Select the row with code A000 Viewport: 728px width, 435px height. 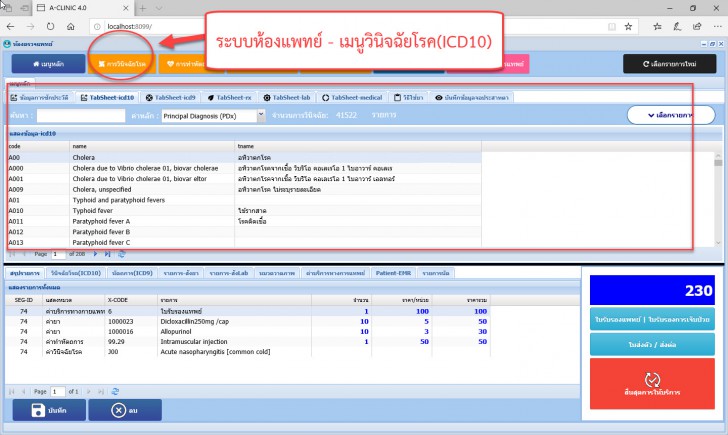tap(244, 168)
